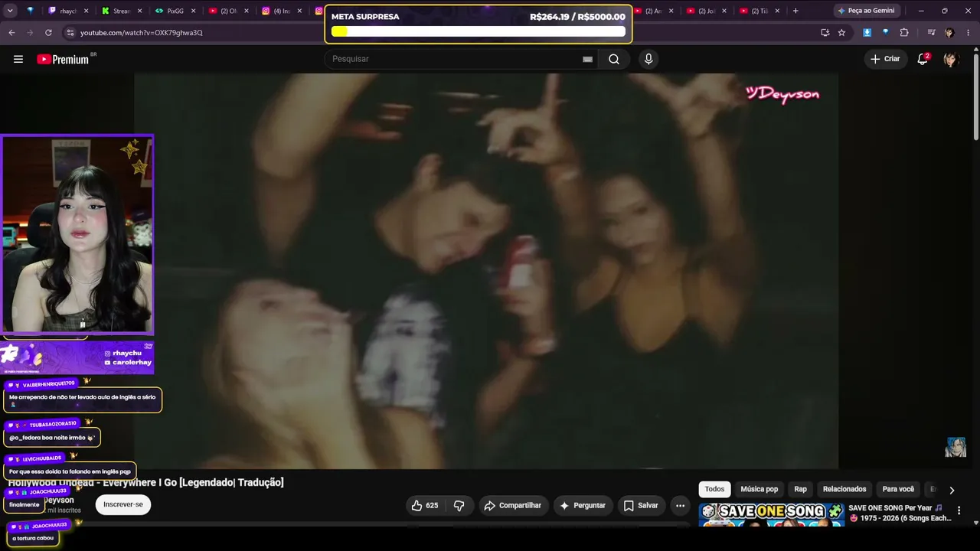Click the small avatar icon beside the video

pos(955,447)
